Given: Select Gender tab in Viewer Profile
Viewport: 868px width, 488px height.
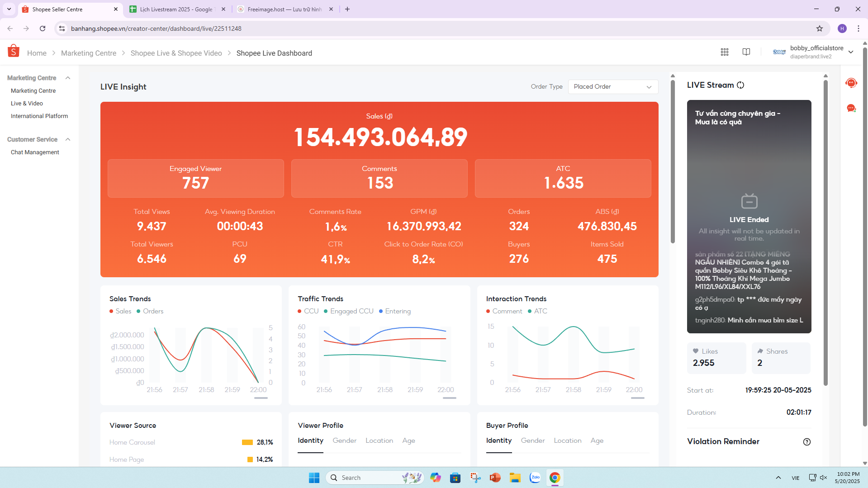Looking at the screenshot, I should tap(345, 441).
